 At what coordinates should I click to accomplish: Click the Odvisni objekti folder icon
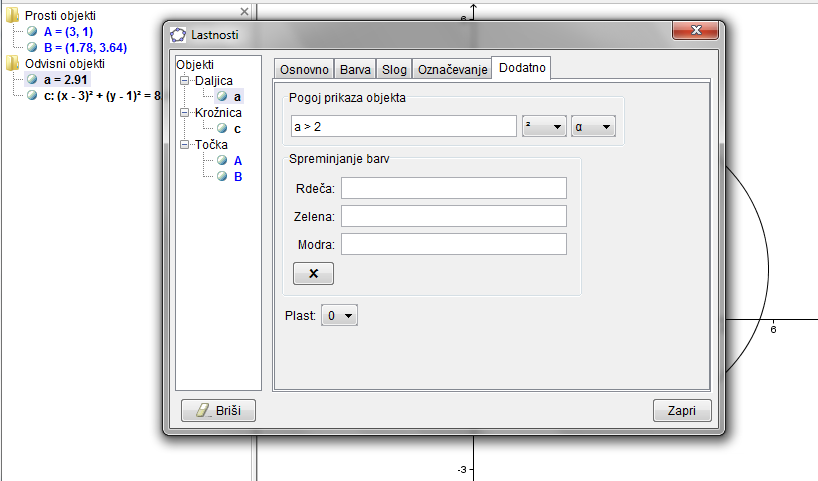click(x=12, y=63)
